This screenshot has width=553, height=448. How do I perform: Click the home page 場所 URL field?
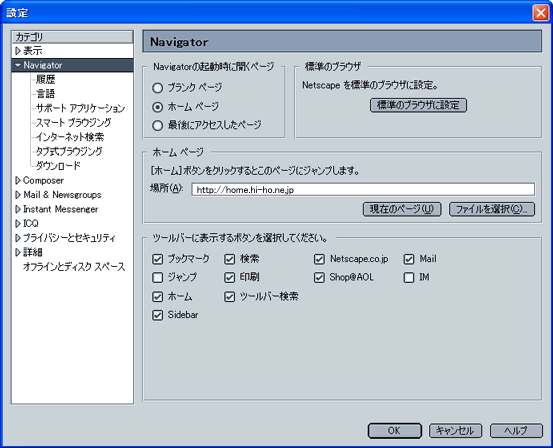363,189
